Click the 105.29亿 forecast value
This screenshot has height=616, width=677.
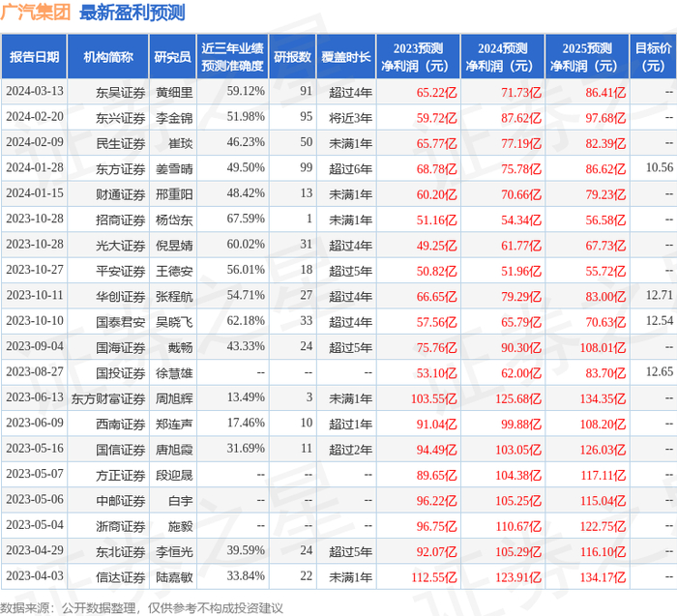coord(518,551)
